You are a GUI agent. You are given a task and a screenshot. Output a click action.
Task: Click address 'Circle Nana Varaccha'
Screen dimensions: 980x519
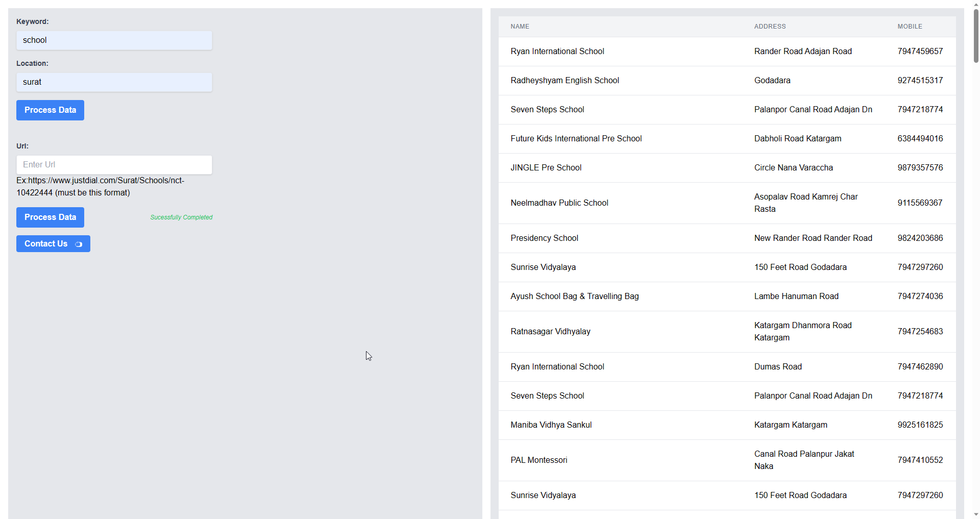[793, 168]
